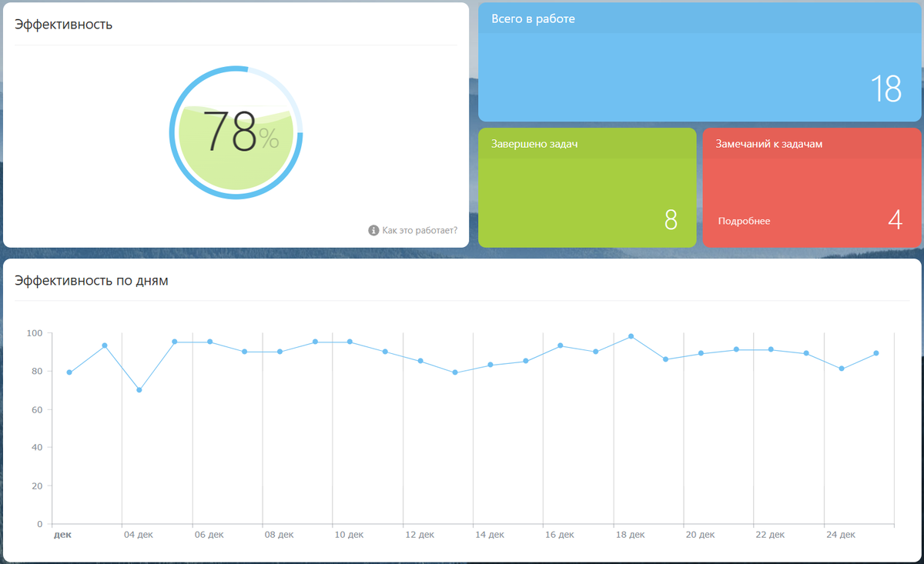Click the bold "дек" month axis label
The height and width of the screenshot is (564, 924).
tap(64, 534)
